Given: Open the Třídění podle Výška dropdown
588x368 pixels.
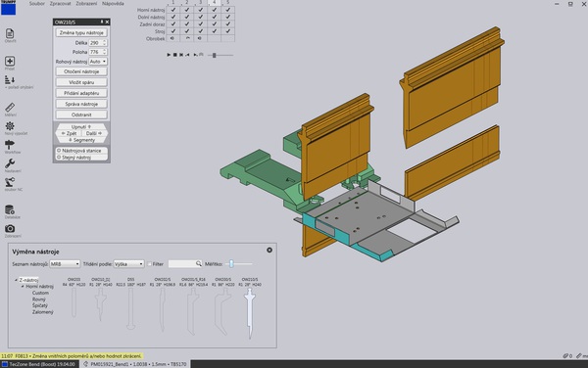Looking at the screenshot, I should click(x=129, y=264).
